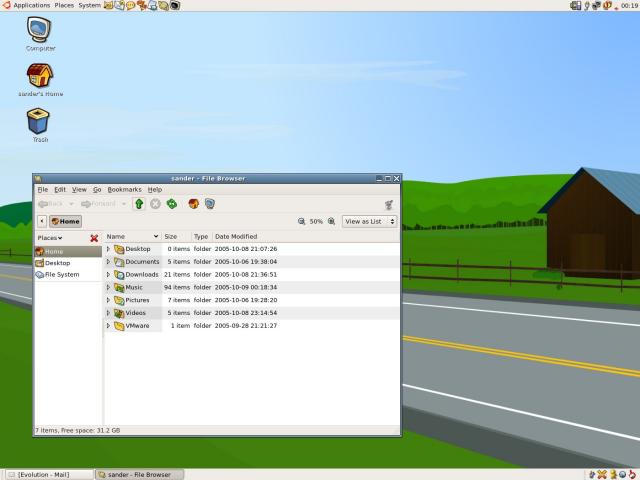Sort by the Type column header

[x=202, y=237]
